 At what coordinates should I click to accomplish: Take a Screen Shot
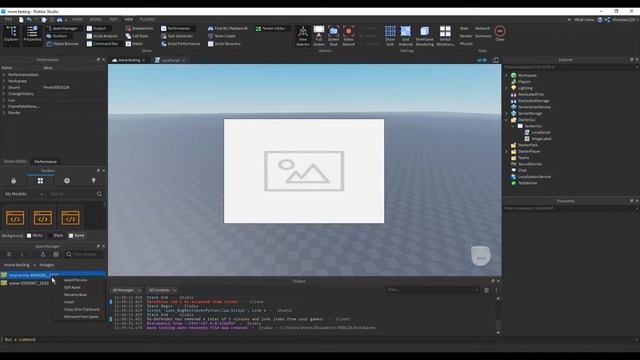tap(333, 36)
